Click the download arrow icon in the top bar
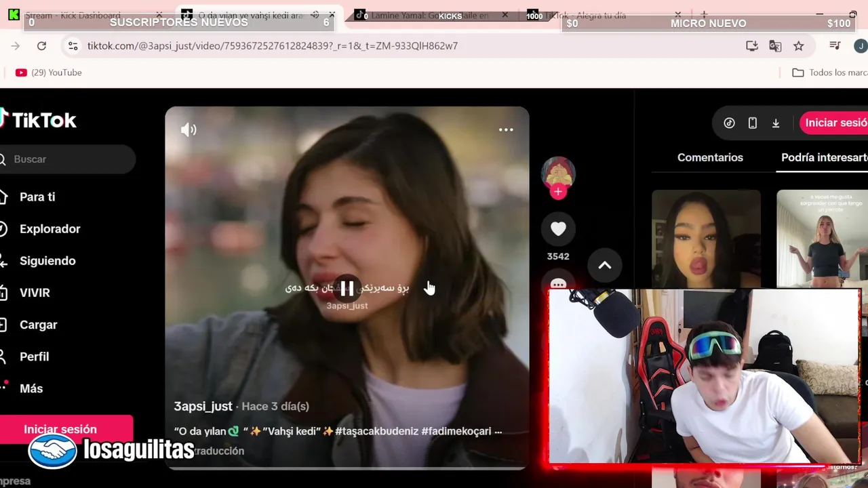Viewport: 868px width, 488px height. tap(776, 123)
